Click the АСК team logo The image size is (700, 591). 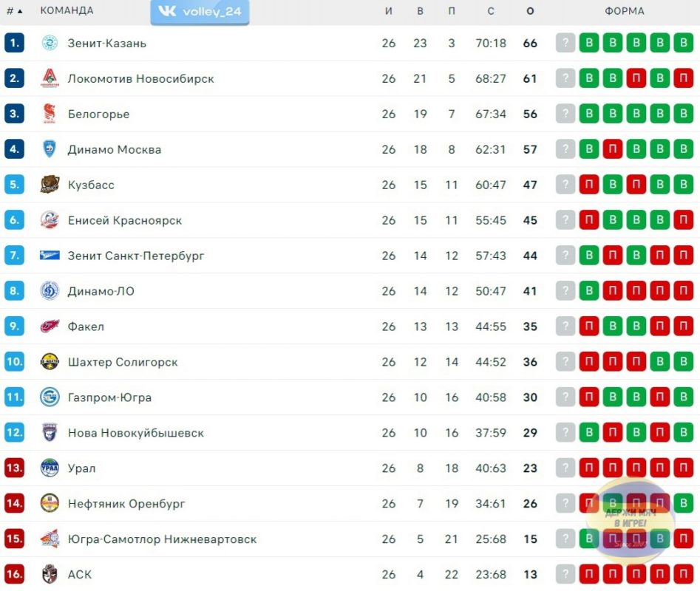pyautogui.click(x=50, y=574)
